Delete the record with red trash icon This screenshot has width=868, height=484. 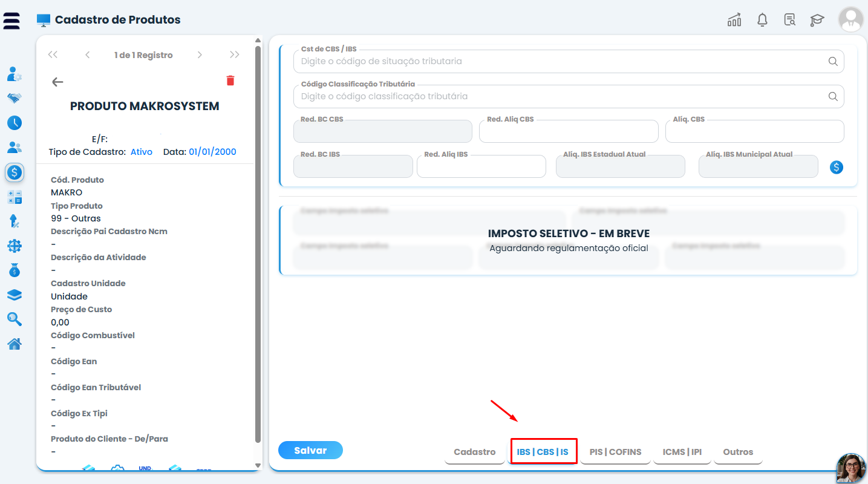pyautogui.click(x=230, y=80)
